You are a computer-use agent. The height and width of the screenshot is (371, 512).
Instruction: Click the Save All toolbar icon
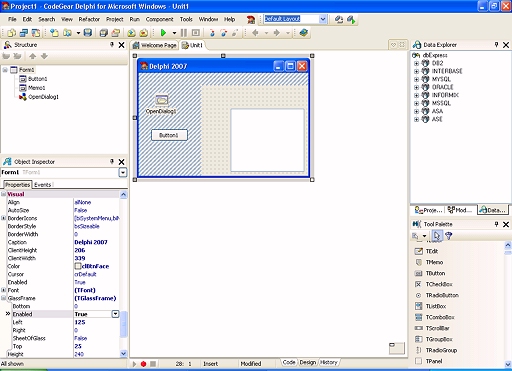pos(104,33)
